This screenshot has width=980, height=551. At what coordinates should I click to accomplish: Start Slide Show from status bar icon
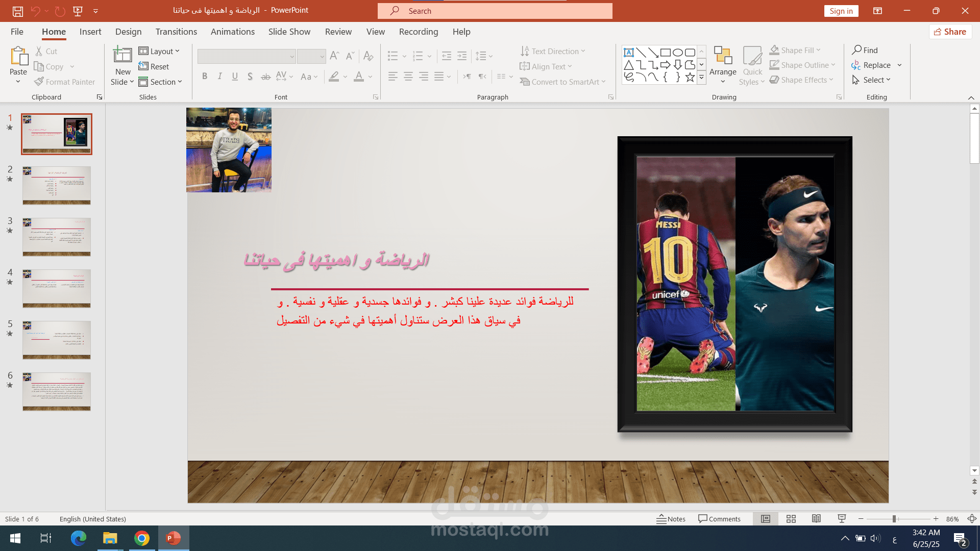[842, 519]
